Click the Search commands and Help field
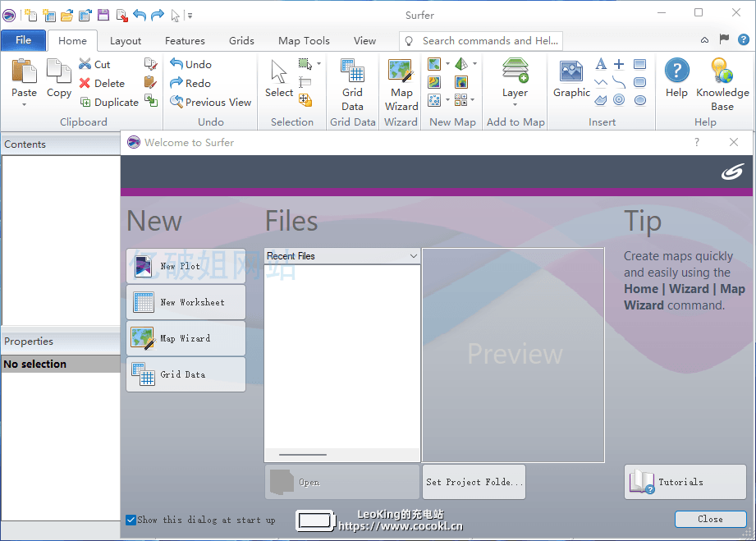Screen dimensions: 756x541 pos(481,41)
